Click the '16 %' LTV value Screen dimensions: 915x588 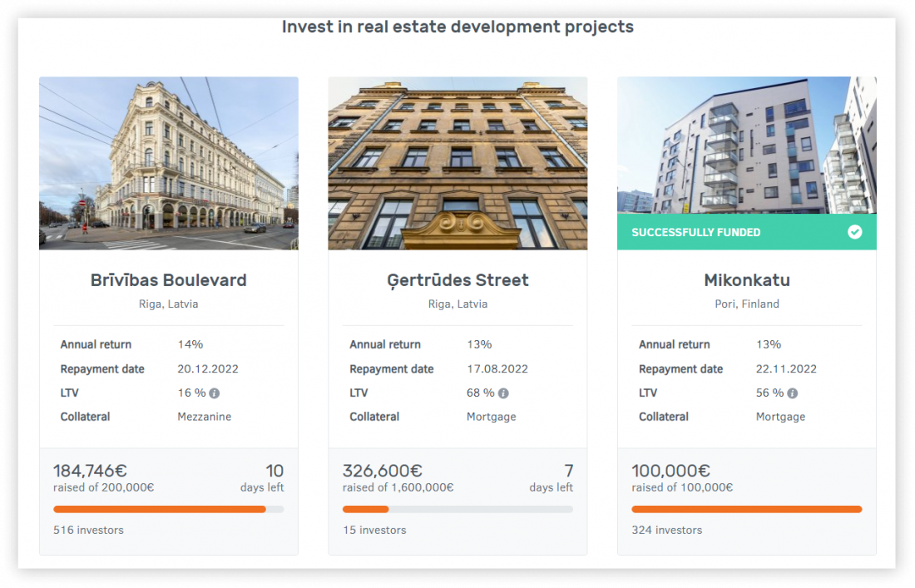(x=191, y=393)
